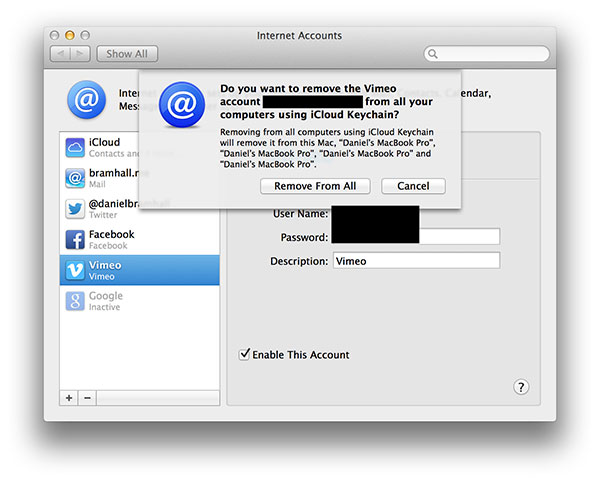Select the Facebook account row
The width and height of the screenshot is (600, 482).
[140, 240]
